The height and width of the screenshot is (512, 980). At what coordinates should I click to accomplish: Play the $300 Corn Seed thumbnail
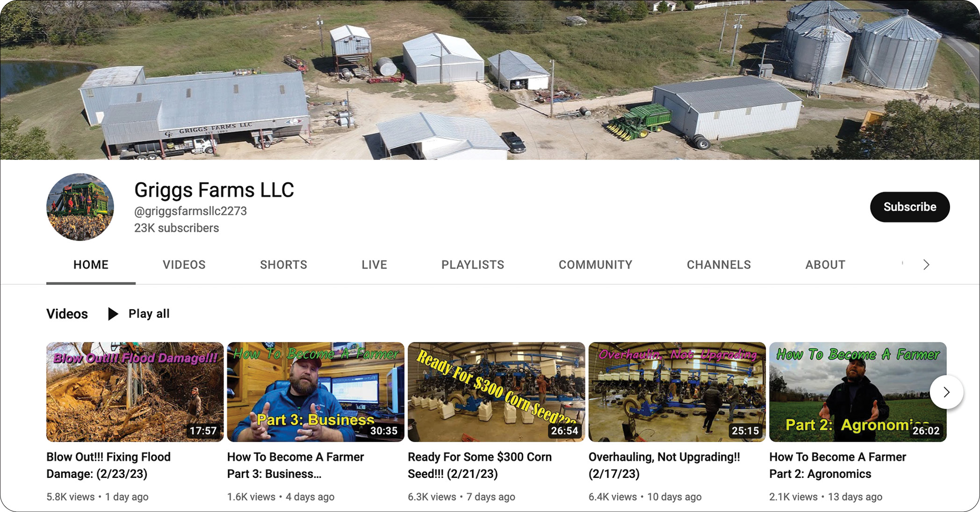pyautogui.click(x=496, y=392)
